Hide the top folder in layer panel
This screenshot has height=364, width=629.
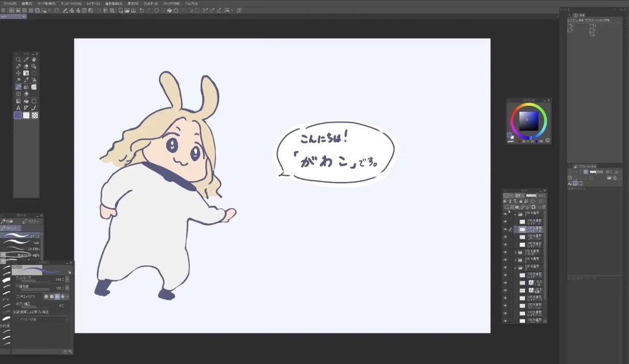[x=505, y=214]
